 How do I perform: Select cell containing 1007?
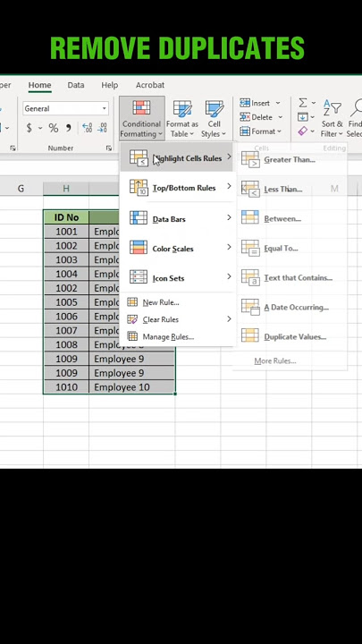[x=66, y=331]
